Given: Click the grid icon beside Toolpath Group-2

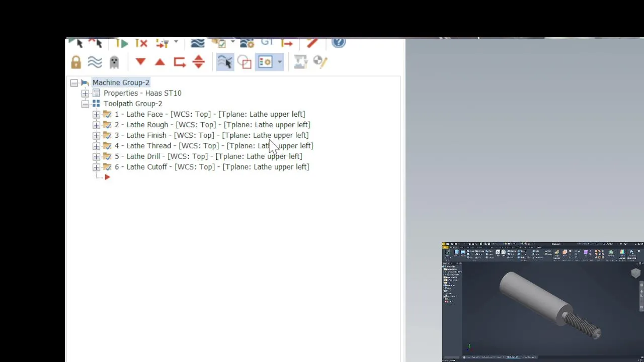Looking at the screenshot, I should pos(96,104).
